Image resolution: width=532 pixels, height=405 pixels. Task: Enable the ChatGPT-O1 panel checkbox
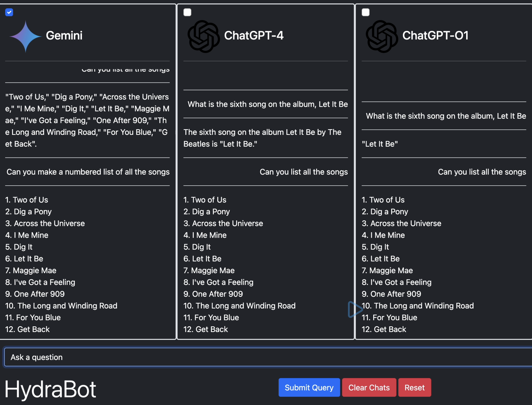[366, 12]
